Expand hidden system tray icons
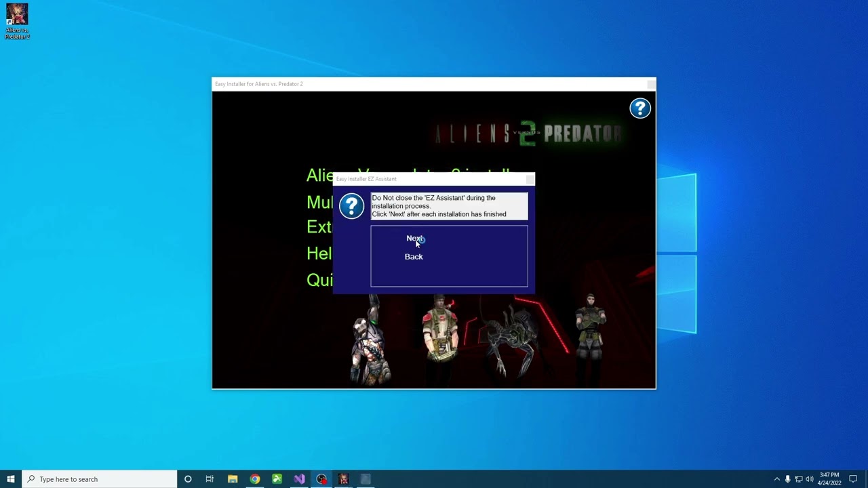 777,479
